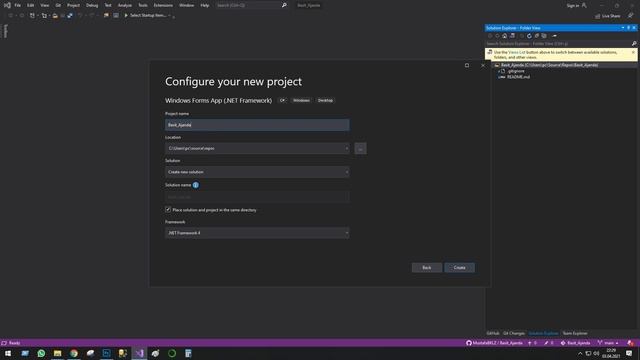Click the main branch selector in status bar
This screenshot has height=360, width=640.
[608, 343]
